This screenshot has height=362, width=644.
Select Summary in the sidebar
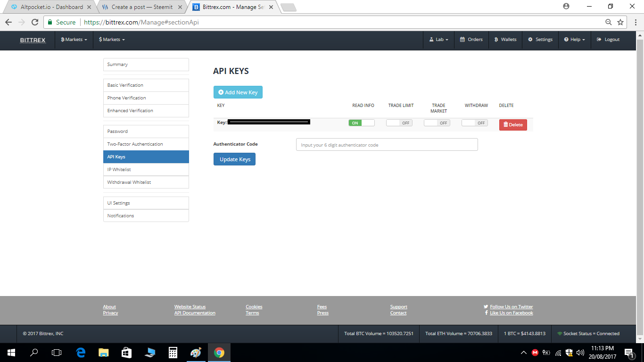146,65
